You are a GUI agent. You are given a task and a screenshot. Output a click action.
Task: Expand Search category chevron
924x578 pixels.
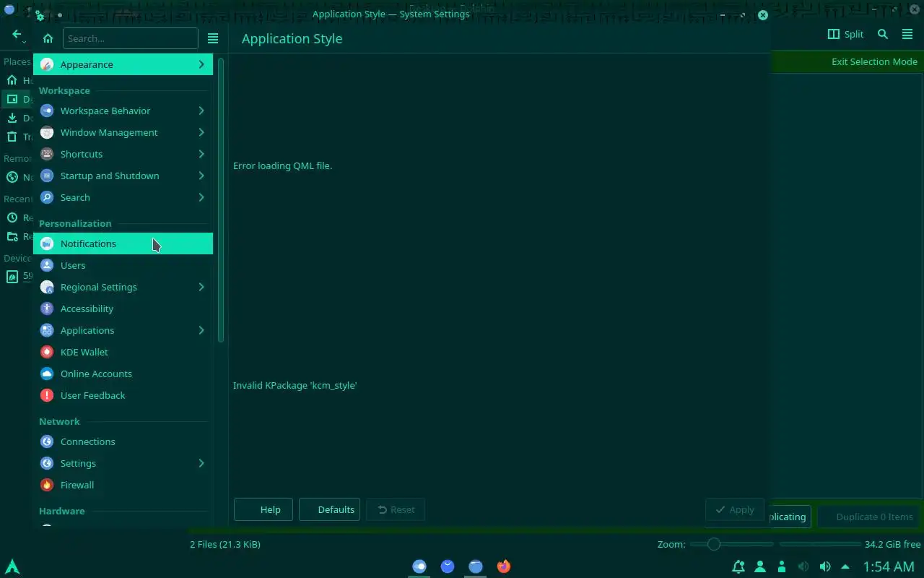(x=201, y=197)
